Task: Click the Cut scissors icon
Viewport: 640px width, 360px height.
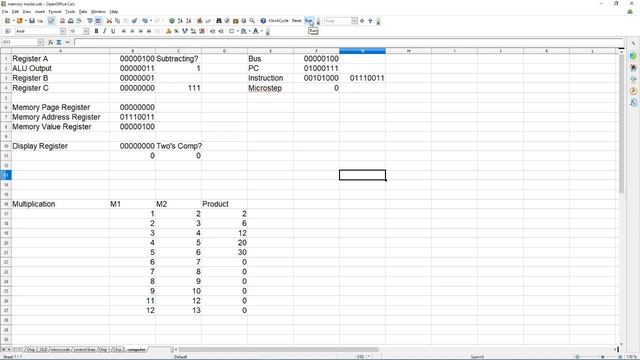Action: pos(109,21)
